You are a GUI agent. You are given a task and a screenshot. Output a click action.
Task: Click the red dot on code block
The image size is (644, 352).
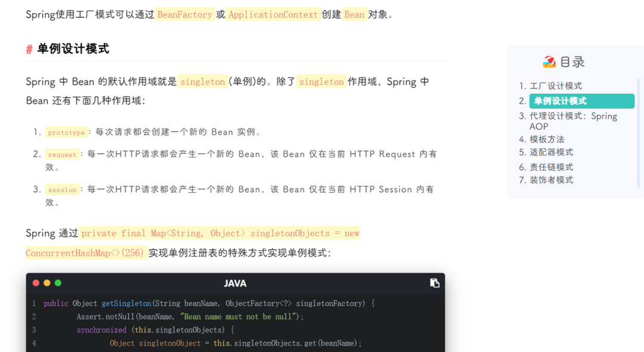(36, 283)
